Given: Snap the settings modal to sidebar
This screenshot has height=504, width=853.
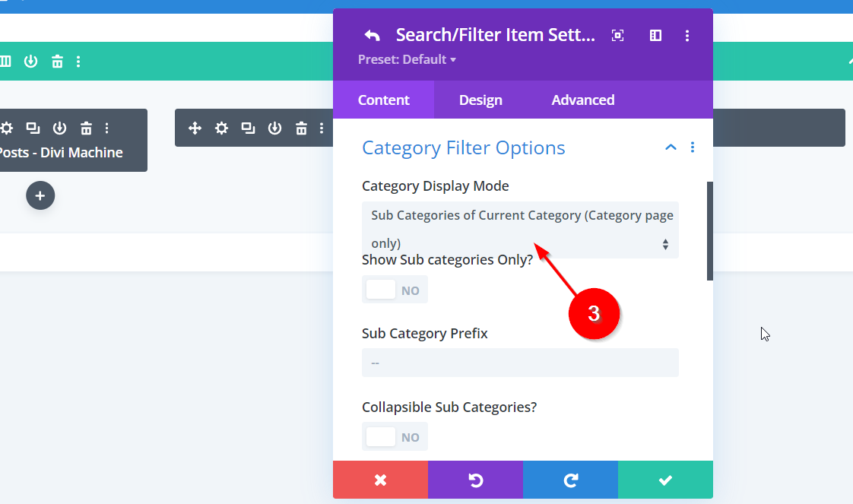Looking at the screenshot, I should (655, 35).
